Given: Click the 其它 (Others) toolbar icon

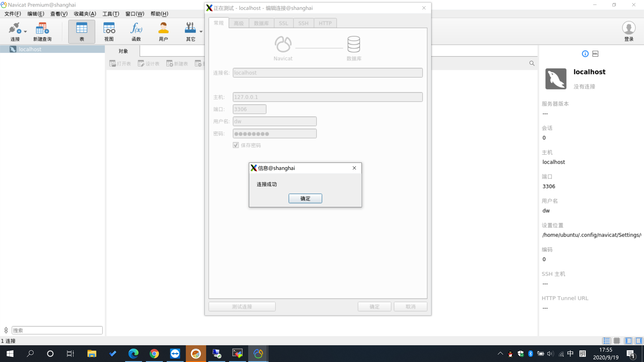Looking at the screenshot, I should pyautogui.click(x=191, y=32).
